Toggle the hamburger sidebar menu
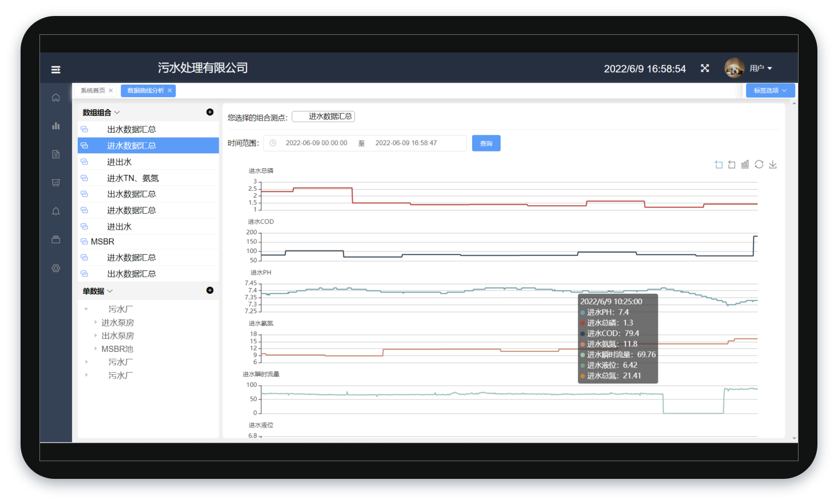 (x=55, y=69)
